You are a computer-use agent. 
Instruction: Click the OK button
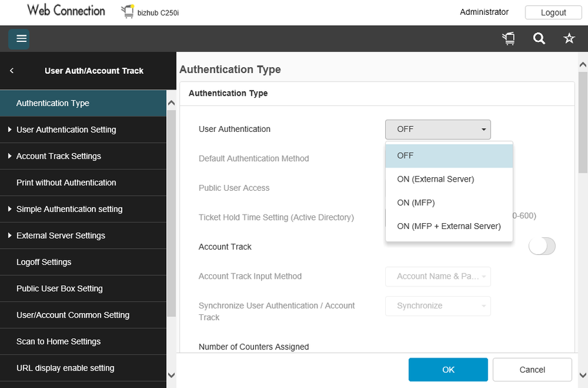[448, 370]
